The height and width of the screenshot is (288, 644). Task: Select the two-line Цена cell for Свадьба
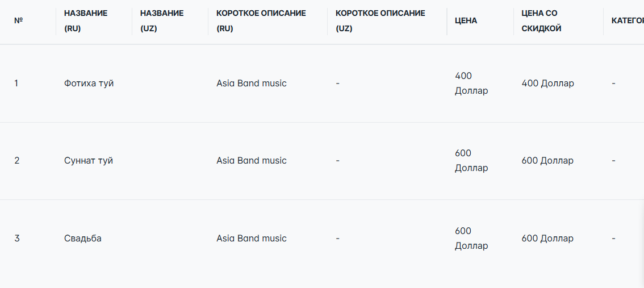click(471, 239)
